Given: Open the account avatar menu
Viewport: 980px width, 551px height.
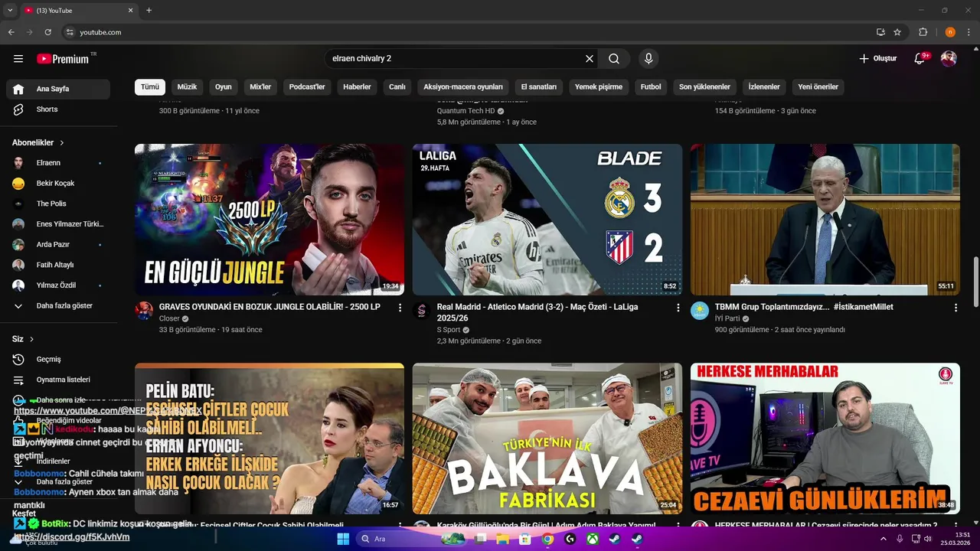Looking at the screenshot, I should click(x=949, y=59).
